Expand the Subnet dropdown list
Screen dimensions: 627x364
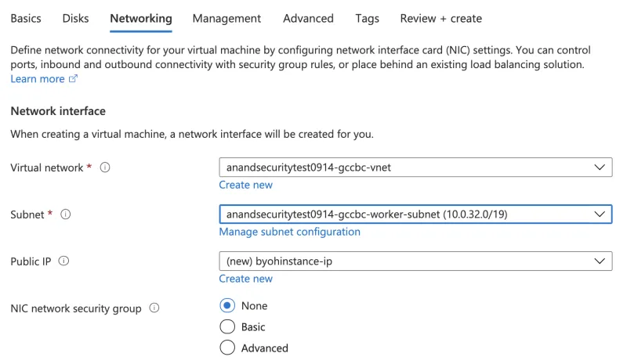click(415, 214)
